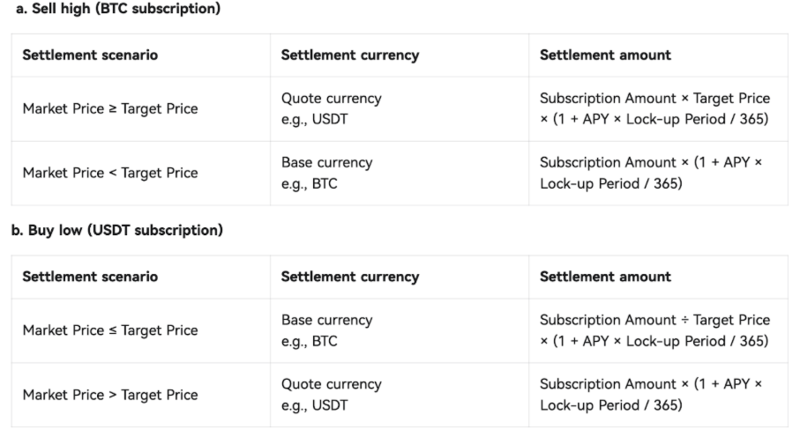Screen dimensions: 800x437
Task: Click the "Market Price > Target Price" cell
Action: tap(109, 394)
